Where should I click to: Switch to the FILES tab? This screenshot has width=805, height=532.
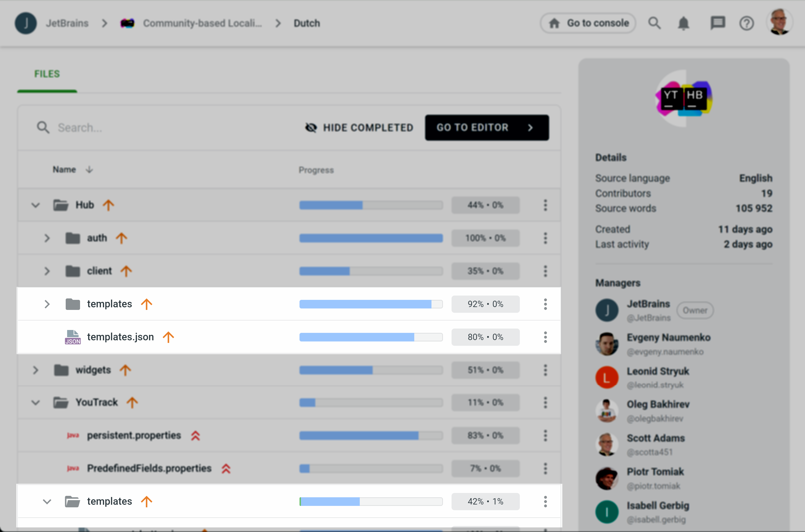pyautogui.click(x=46, y=73)
